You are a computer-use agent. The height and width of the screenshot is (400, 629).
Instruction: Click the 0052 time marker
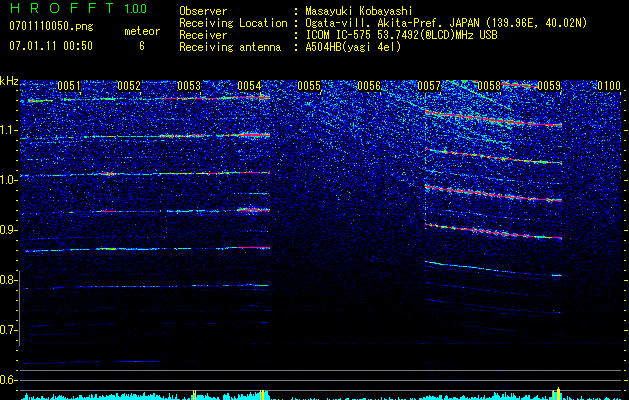point(129,86)
